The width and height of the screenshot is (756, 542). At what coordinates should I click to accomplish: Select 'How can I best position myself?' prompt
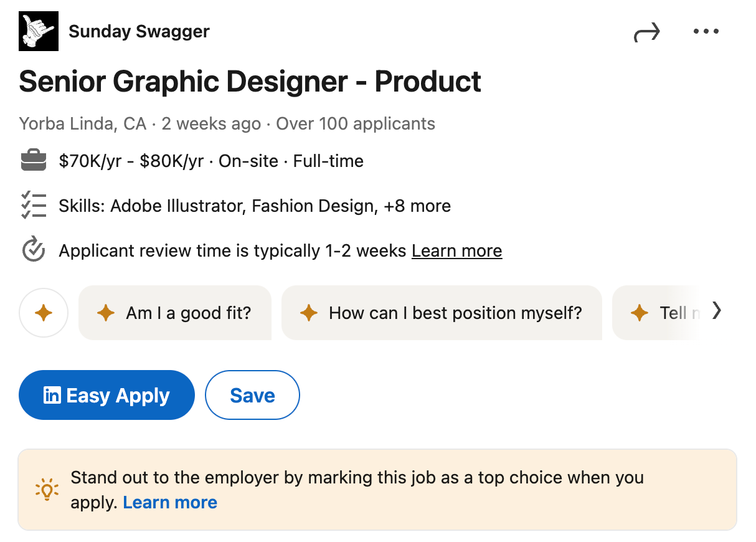[x=442, y=313]
